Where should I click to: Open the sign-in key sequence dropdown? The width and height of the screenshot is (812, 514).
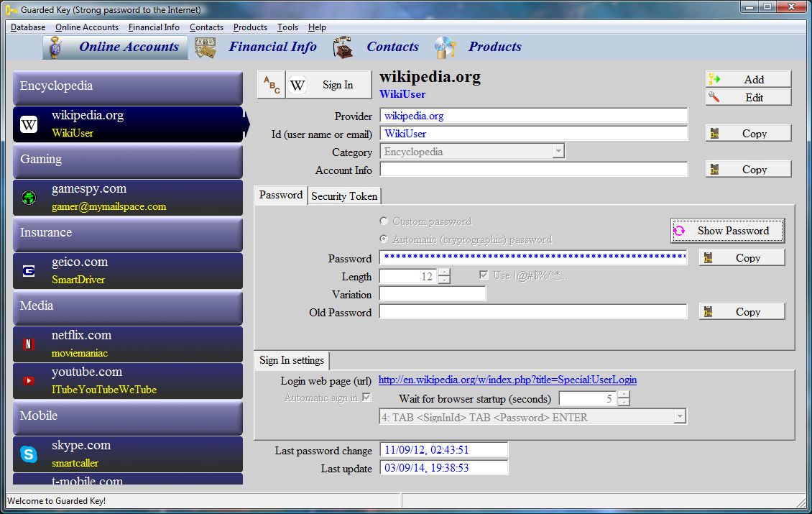680,416
